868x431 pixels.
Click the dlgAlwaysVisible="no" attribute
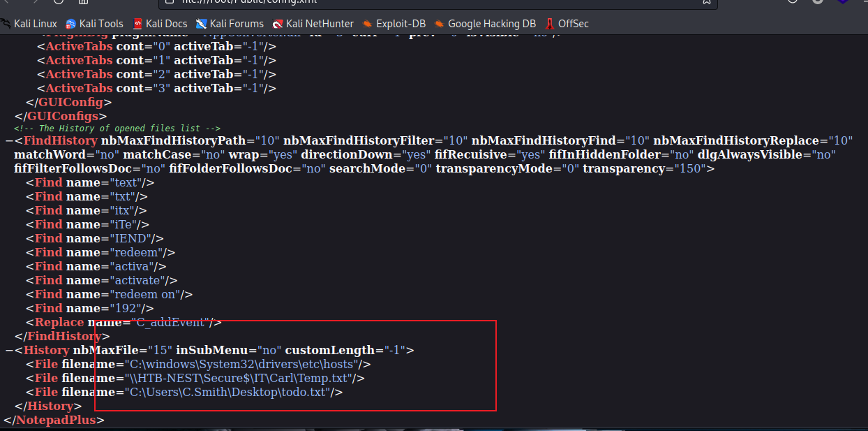766,154
